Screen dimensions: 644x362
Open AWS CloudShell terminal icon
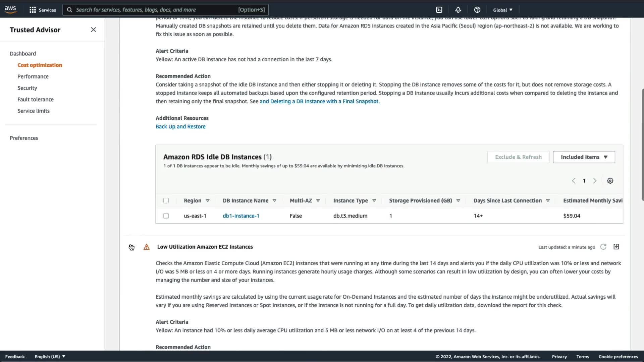(439, 10)
